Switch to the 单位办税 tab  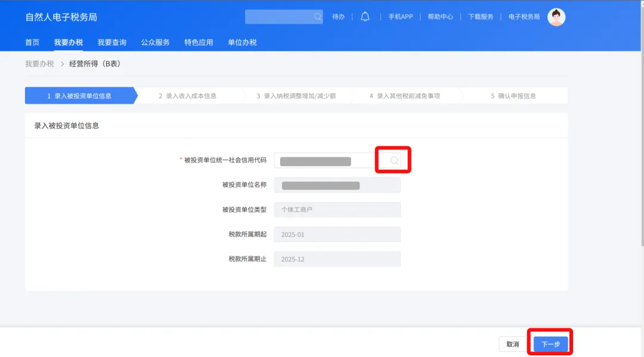pos(241,42)
